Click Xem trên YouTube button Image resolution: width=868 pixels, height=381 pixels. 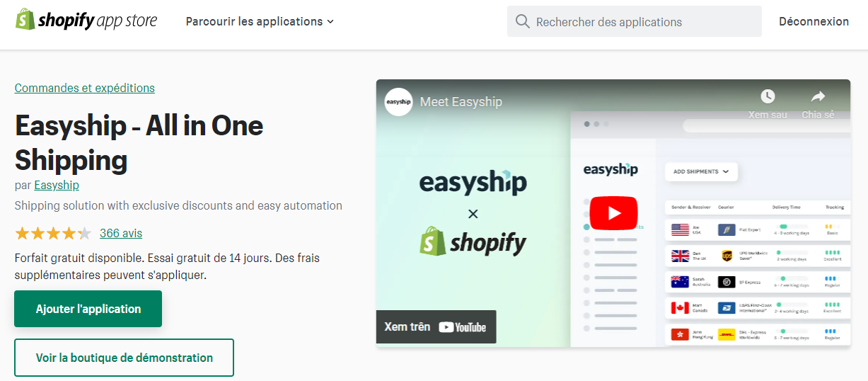coord(436,326)
